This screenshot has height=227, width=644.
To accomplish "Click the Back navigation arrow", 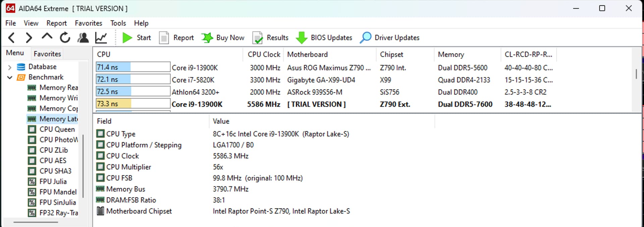I will (11, 38).
